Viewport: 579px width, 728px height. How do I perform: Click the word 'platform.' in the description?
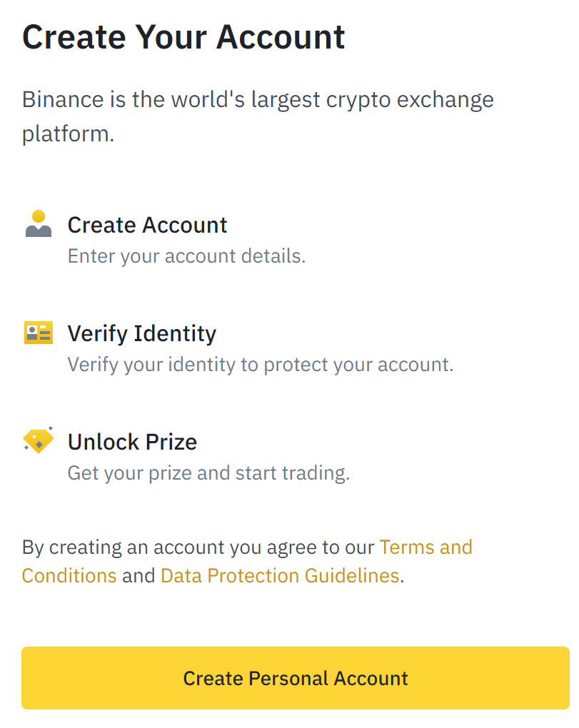tap(68, 134)
